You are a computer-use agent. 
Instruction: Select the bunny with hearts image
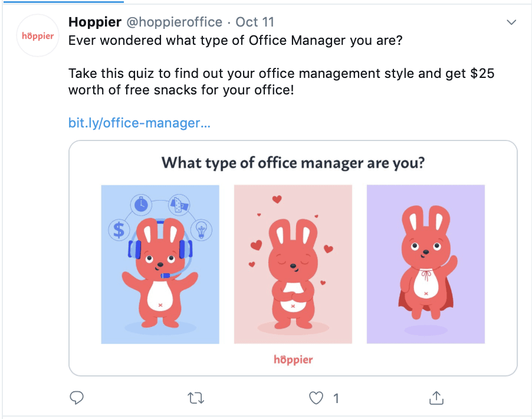293,264
